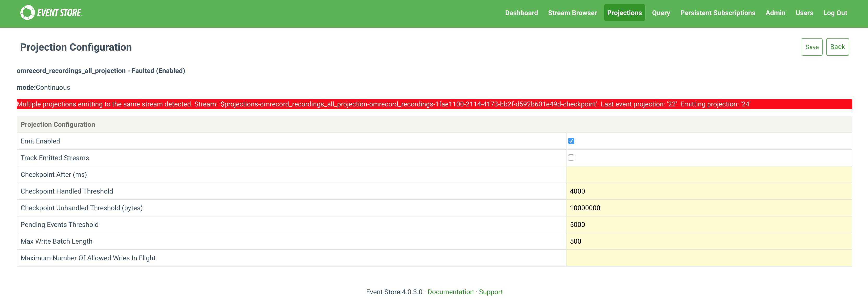Click the Projection Configuration page heading

click(76, 47)
